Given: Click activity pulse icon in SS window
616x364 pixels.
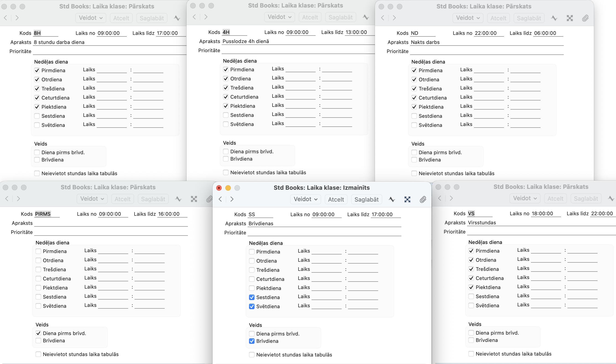Looking at the screenshot, I should pyautogui.click(x=392, y=199).
